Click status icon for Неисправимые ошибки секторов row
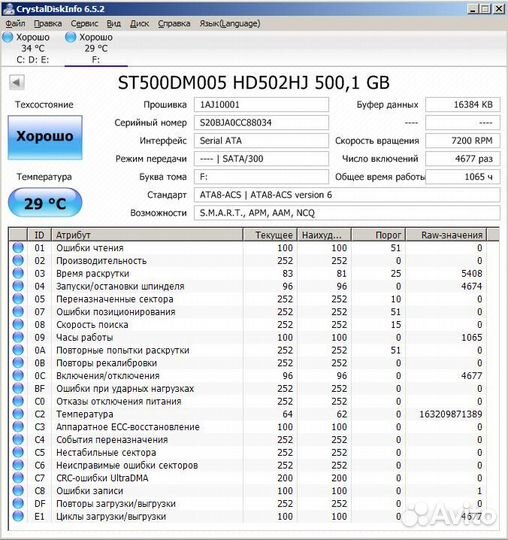The width and height of the screenshot is (508, 540). (18, 465)
